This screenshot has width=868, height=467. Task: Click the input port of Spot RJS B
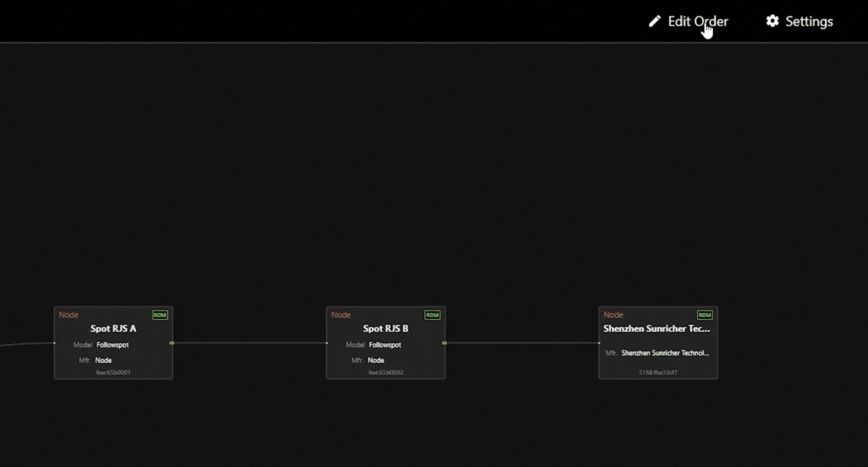point(327,343)
